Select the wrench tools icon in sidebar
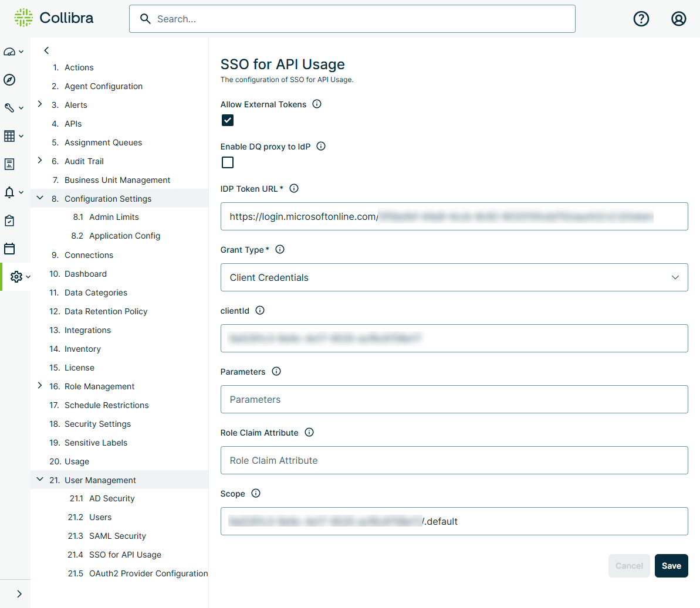700x608 pixels. pyautogui.click(x=11, y=108)
